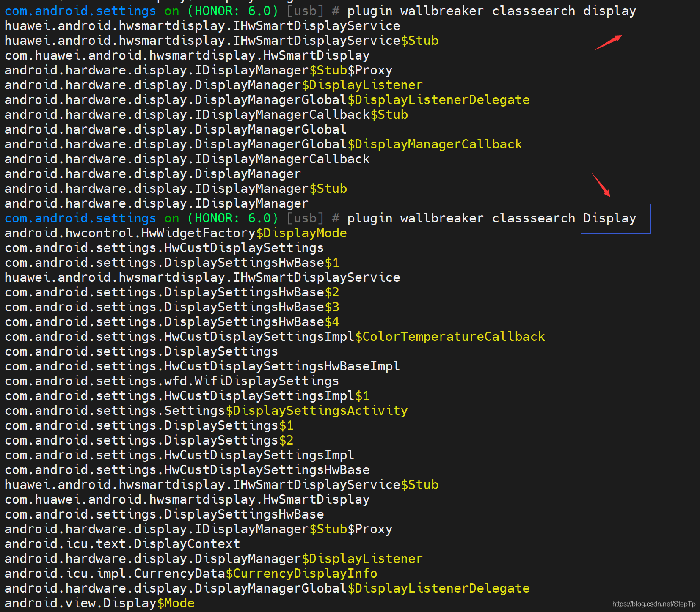The image size is (700, 612).
Task: Click Settings$DisplaySettingsActivity class line
Action: point(206,411)
